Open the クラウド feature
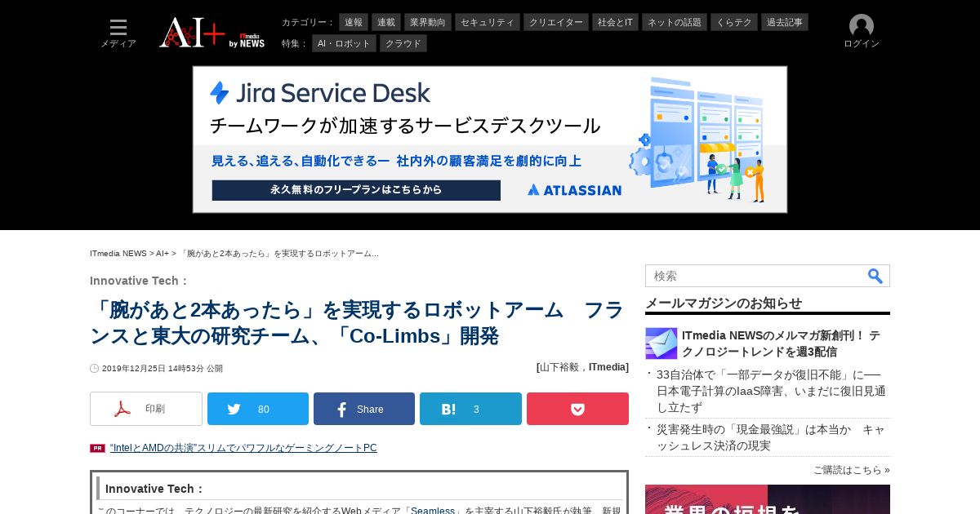The width and height of the screenshot is (980, 514). [403, 43]
